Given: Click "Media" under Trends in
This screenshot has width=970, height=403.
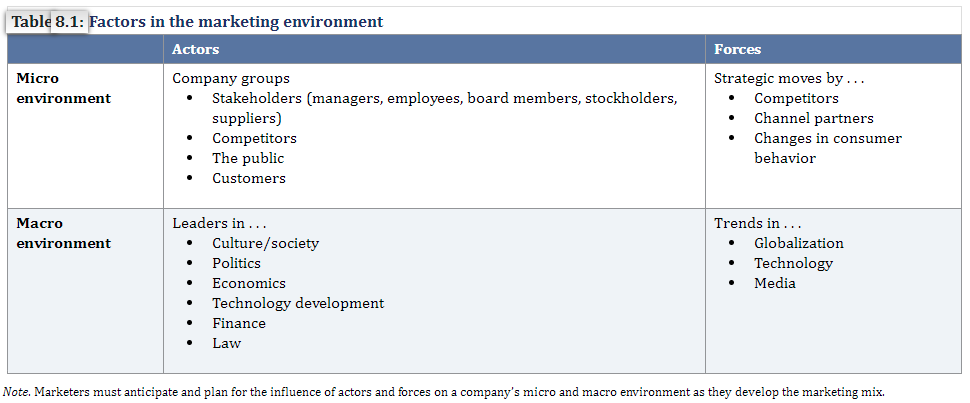Looking at the screenshot, I should 775,284.
